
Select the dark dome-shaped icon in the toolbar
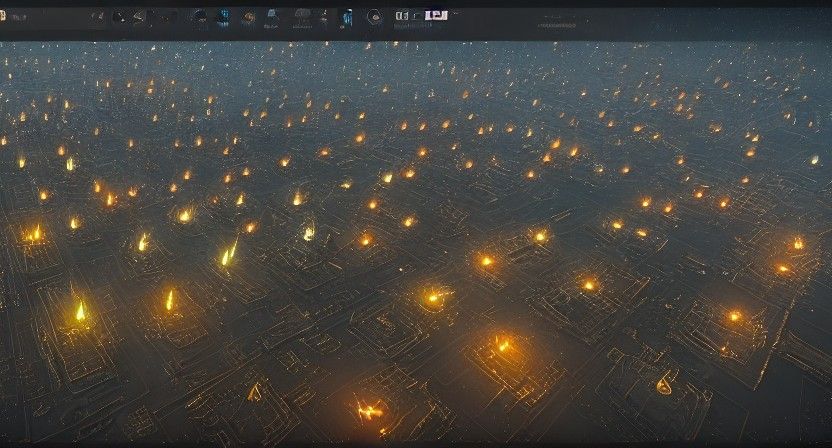(199, 16)
